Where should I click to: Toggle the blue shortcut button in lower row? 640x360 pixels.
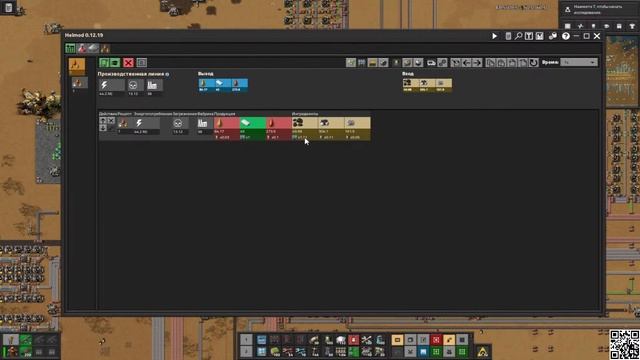(423, 351)
